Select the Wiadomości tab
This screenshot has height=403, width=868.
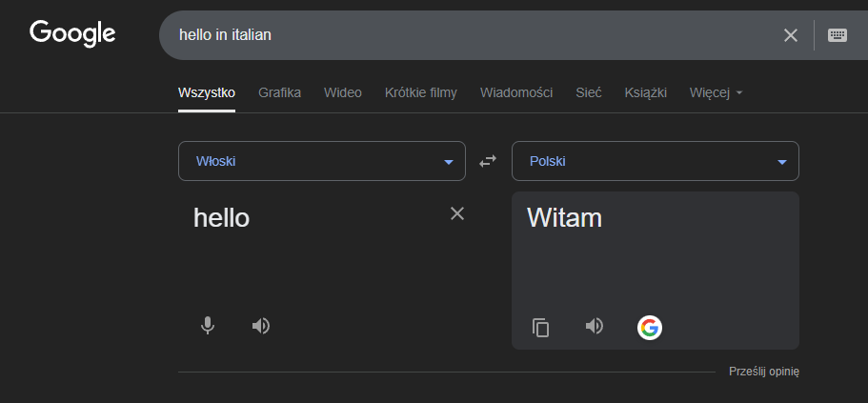tap(516, 93)
